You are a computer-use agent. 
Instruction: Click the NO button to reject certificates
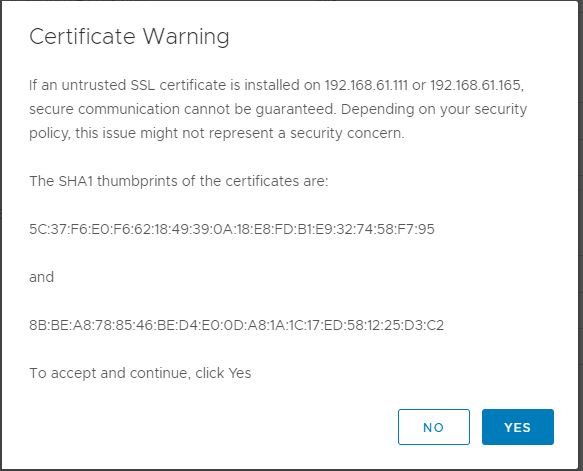[x=434, y=427]
